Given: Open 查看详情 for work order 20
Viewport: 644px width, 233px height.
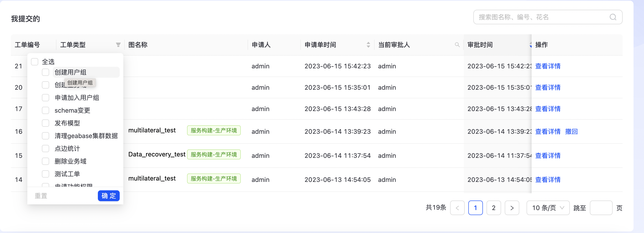Looking at the screenshot, I should [548, 88].
